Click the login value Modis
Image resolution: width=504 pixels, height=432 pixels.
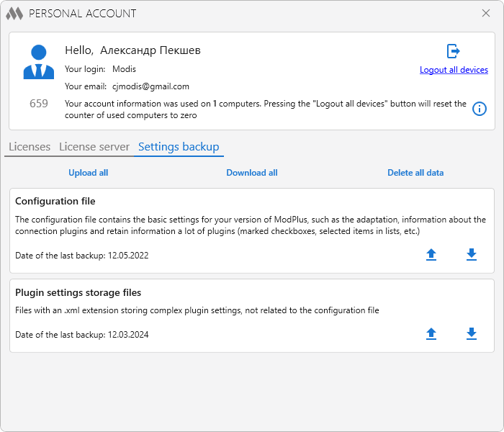point(124,69)
